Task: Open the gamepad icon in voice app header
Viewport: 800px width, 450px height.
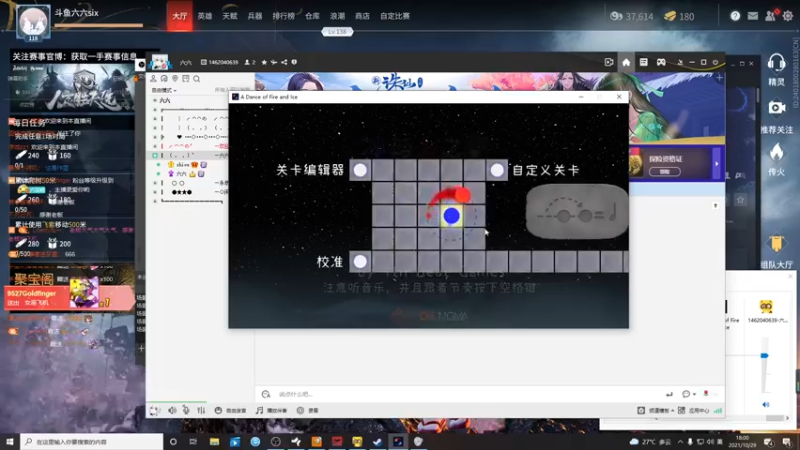Action: (661, 62)
